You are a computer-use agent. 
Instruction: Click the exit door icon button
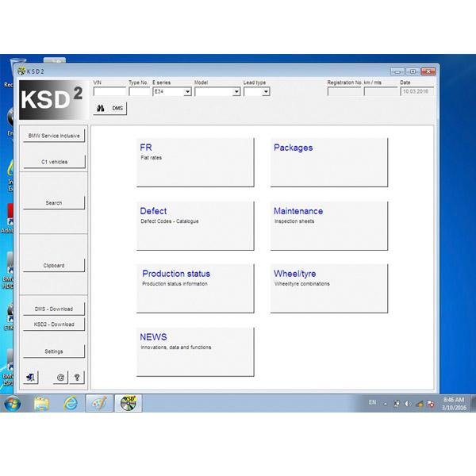[30, 377]
